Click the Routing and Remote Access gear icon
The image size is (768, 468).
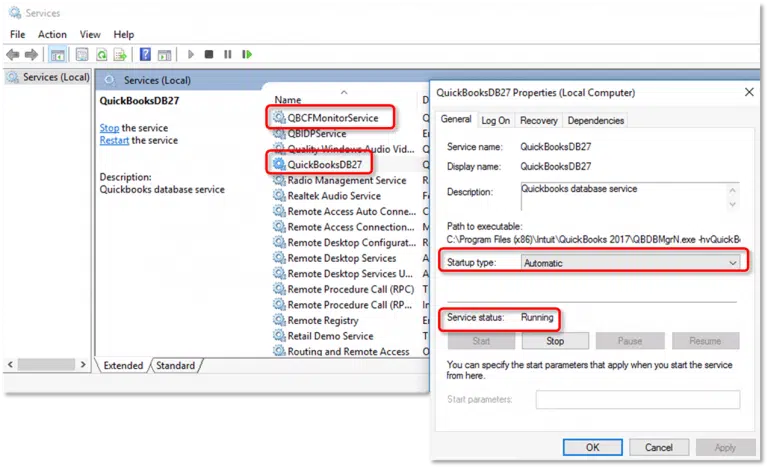coord(279,351)
